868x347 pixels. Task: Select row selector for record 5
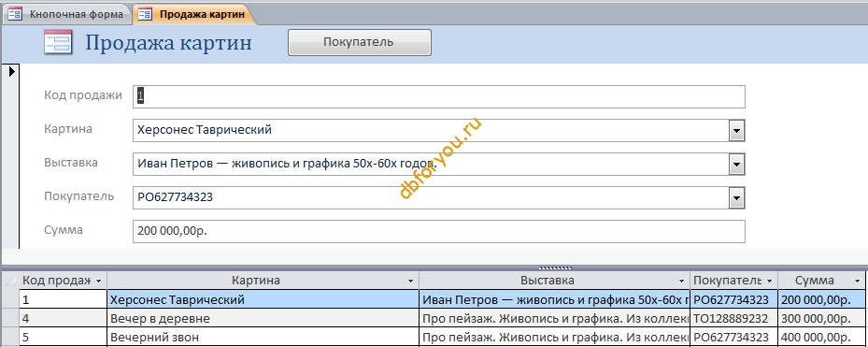click(x=10, y=337)
